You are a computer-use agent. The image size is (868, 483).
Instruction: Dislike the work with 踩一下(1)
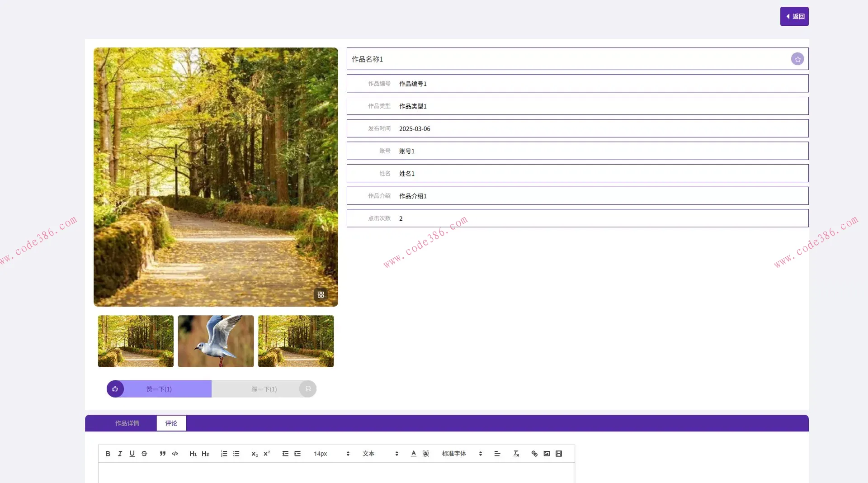[x=264, y=389]
